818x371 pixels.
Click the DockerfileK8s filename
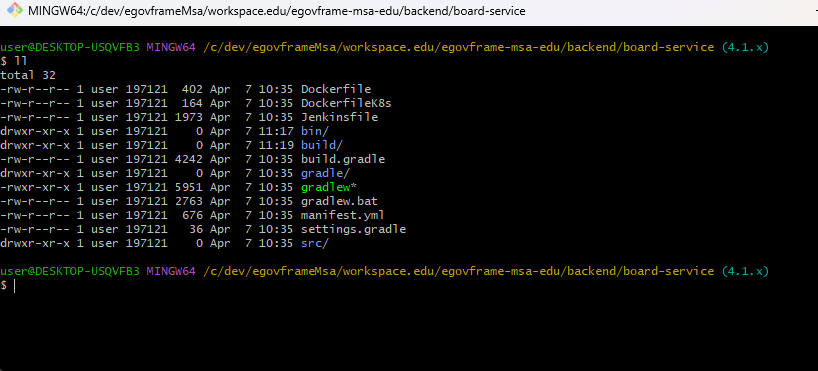346,103
